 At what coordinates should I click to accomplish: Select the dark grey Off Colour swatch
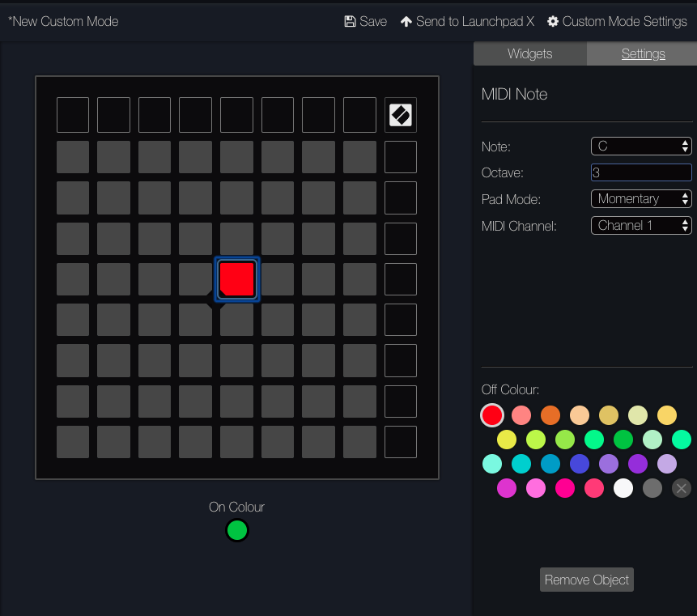[x=652, y=488]
